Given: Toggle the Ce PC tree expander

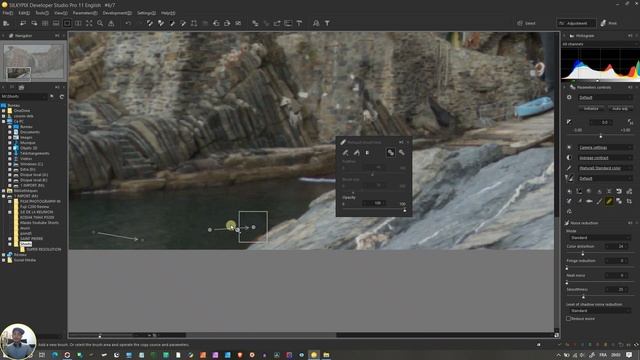Looking at the screenshot, I should click(4, 121).
